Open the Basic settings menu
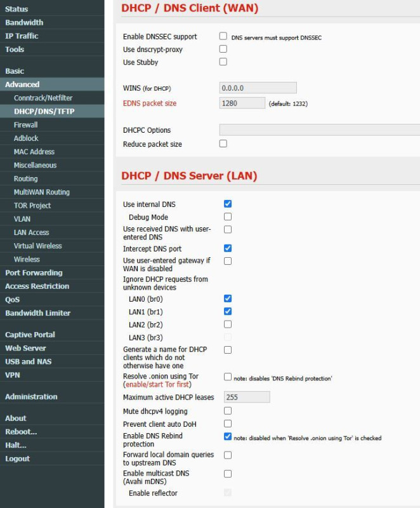The image size is (420, 508). pos(52,71)
